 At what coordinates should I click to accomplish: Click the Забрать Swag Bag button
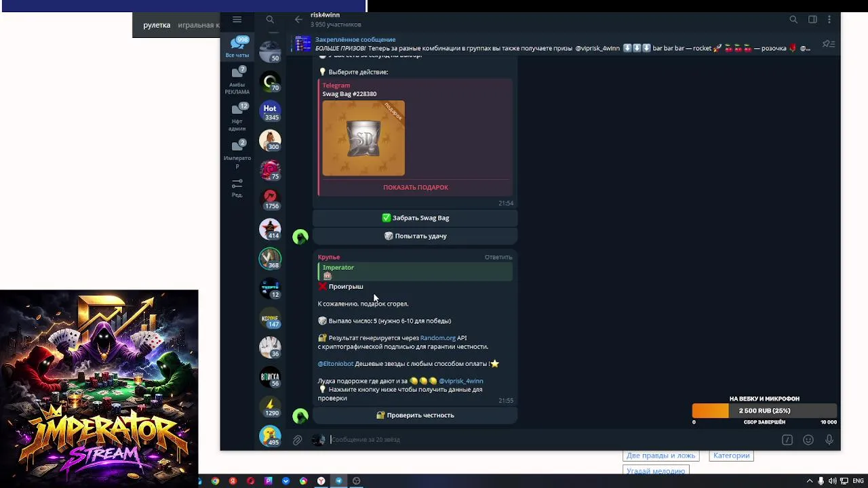point(415,218)
